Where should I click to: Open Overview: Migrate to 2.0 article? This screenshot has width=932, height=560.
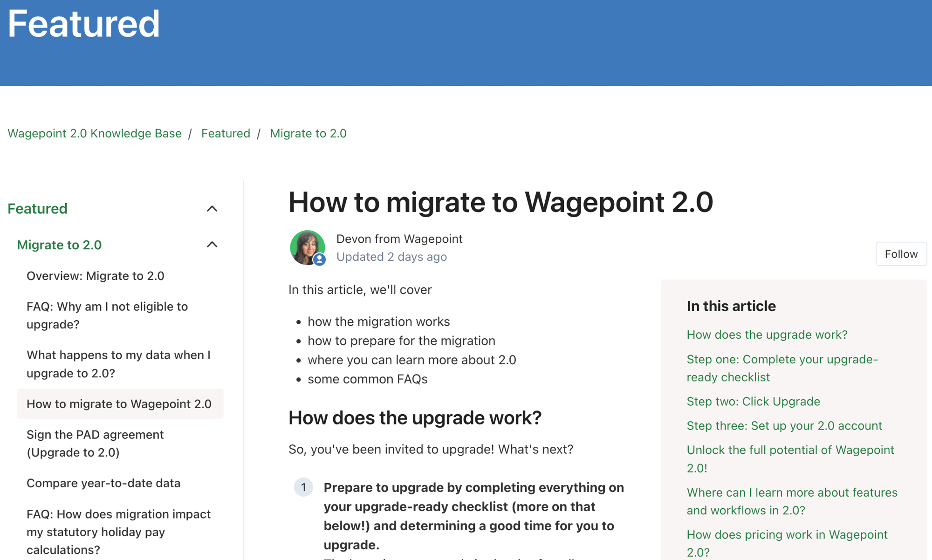tap(96, 276)
